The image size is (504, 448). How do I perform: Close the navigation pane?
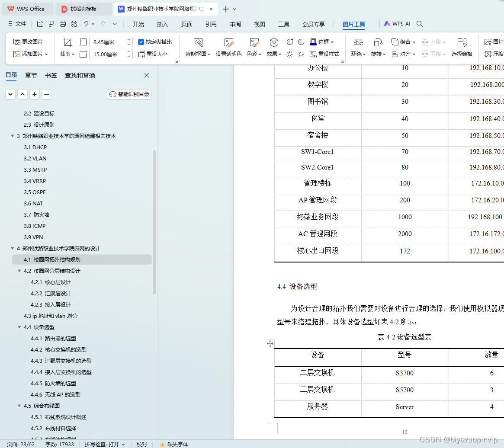click(147, 75)
